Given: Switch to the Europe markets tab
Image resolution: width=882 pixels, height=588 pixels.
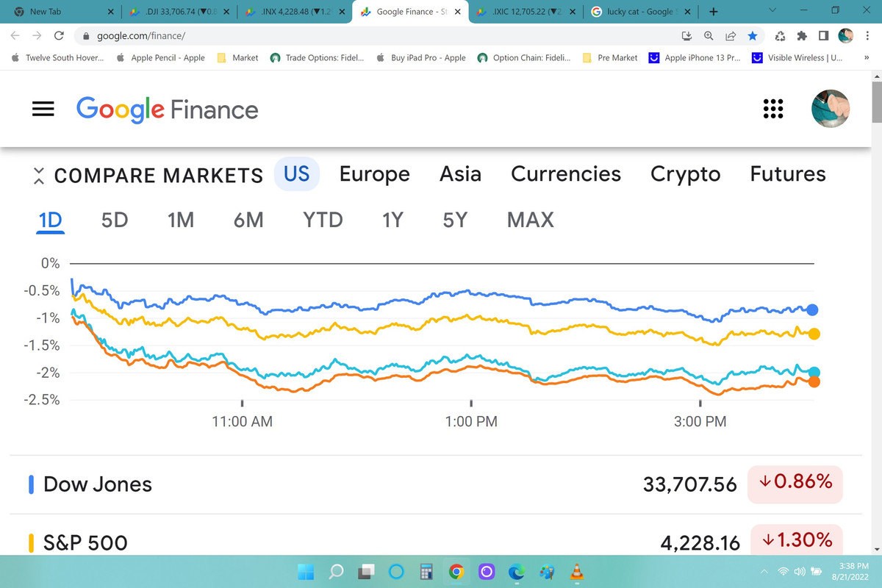Looking at the screenshot, I should (x=374, y=174).
